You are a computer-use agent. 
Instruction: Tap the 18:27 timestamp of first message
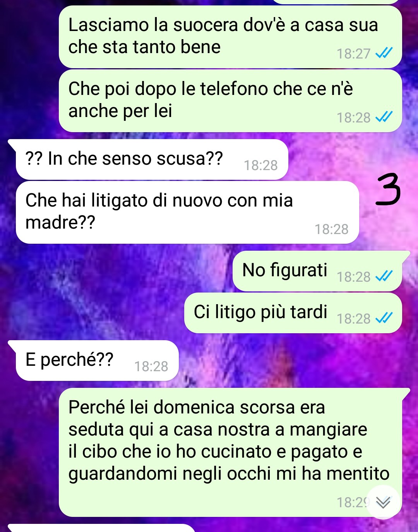(353, 53)
